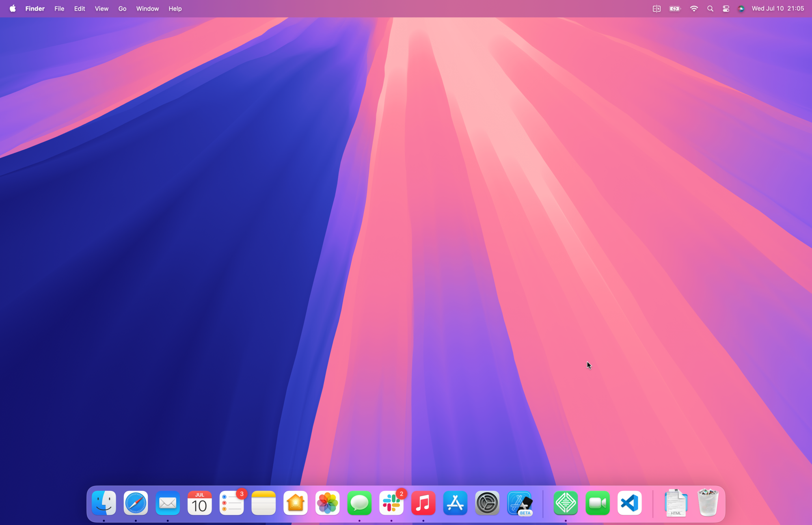Viewport: 812px width, 525px height.
Task: Activate Siri from the menu bar
Action: point(741,9)
